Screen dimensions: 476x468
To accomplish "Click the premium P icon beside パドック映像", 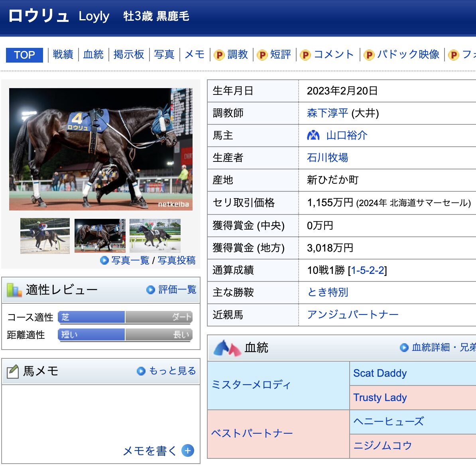I will [369, 55].
